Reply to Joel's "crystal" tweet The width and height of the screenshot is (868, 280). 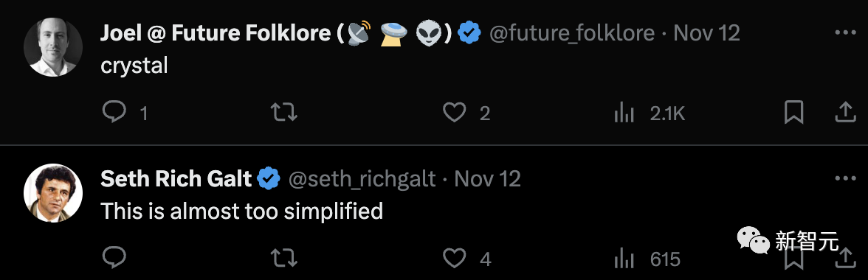(114, 113)
